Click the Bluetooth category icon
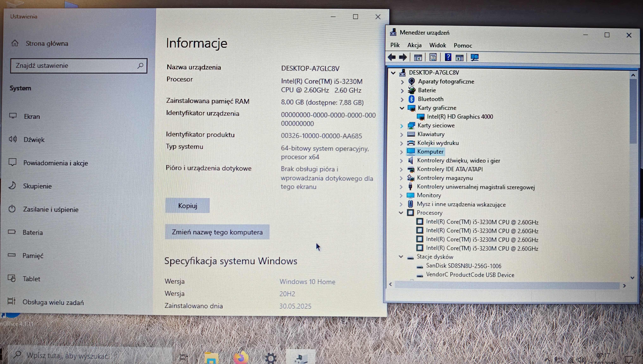This screenshot has width=643, height=364. click(x=412, y=99)
